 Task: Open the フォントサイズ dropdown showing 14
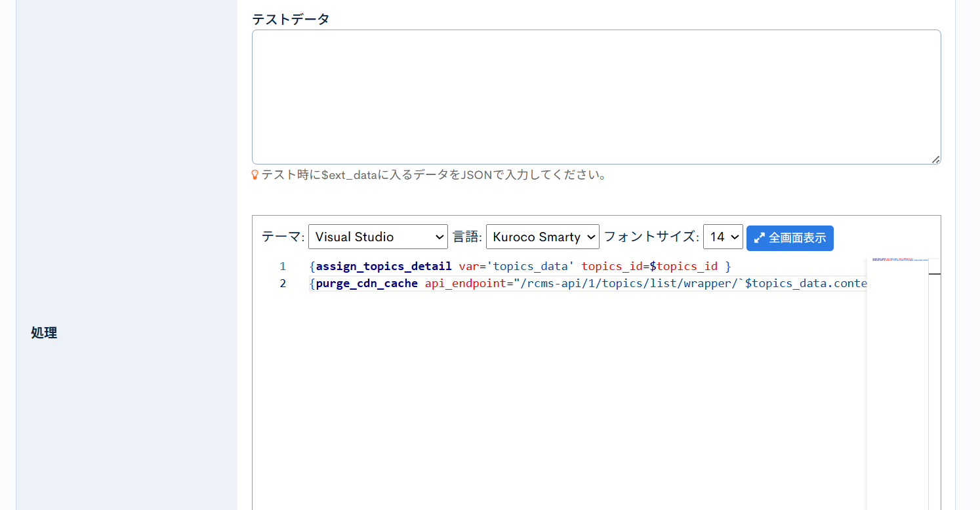click(x=723, y=237)
